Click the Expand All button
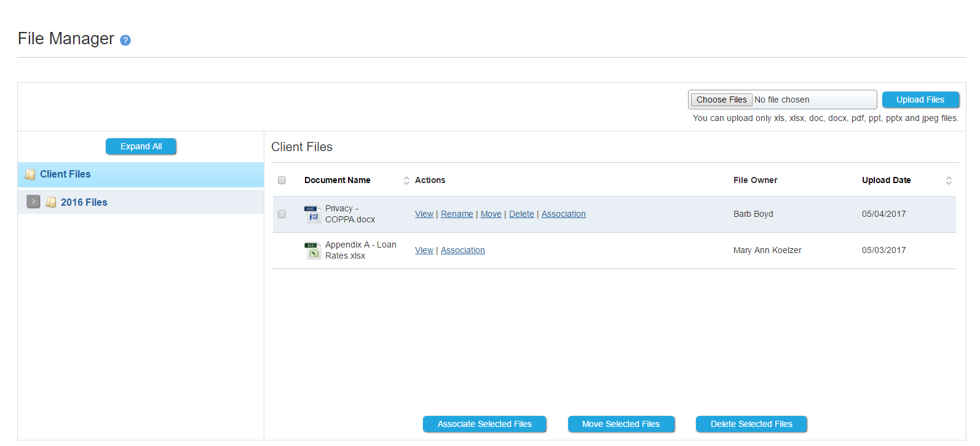Viewport: 980px width, 446px height. pyautogui.click(x=141, y=146)
